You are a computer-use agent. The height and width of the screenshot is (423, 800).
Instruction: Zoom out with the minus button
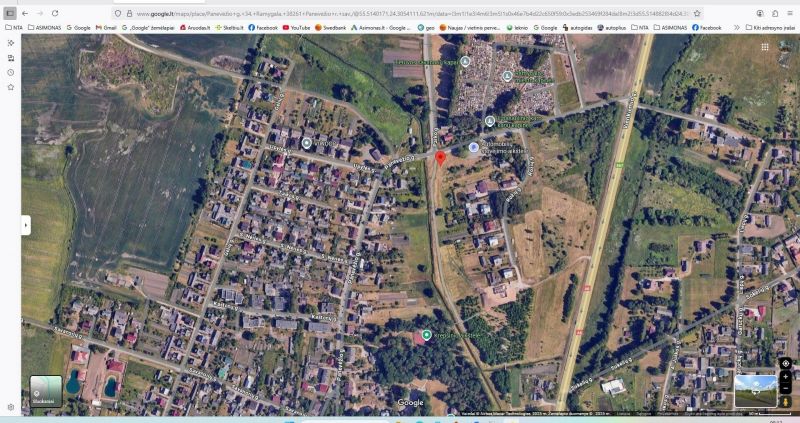(x=786, y=389)
